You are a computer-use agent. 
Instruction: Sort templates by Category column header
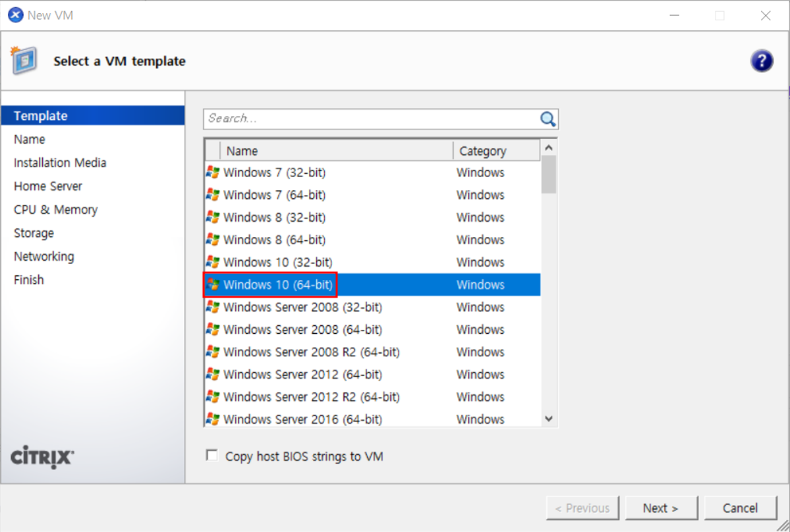click(496, 151)
